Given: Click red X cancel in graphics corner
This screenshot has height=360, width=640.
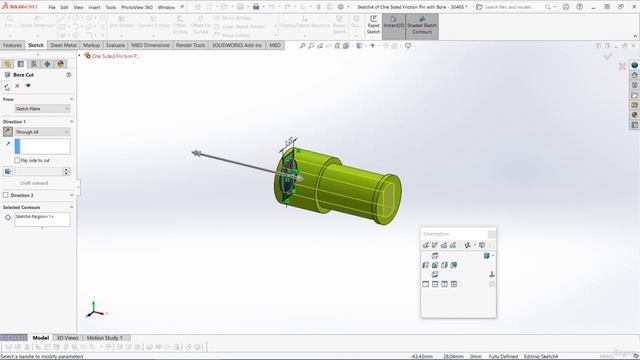Looking at the screenshot, I should tap(622, 66).
